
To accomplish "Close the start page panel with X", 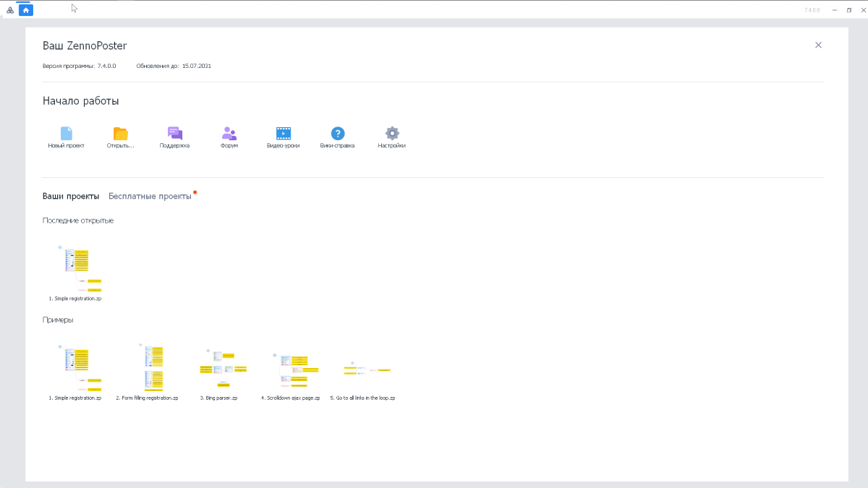I will pyautogui.click(x=818, y=45).
